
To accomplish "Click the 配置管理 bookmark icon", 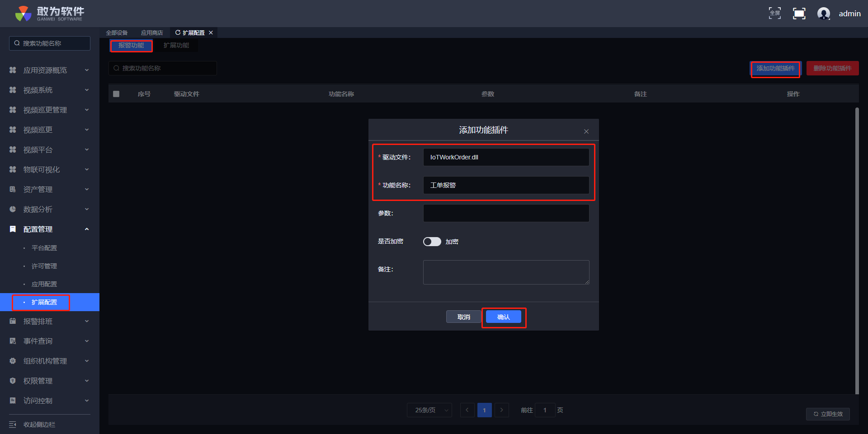I will (13, 229).
